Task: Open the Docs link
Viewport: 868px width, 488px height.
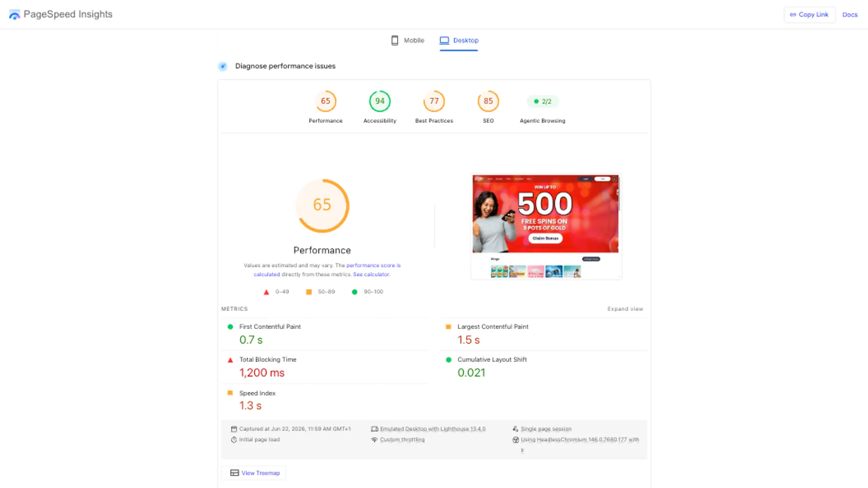Action: pyautogui.click(x=850, y=14)
